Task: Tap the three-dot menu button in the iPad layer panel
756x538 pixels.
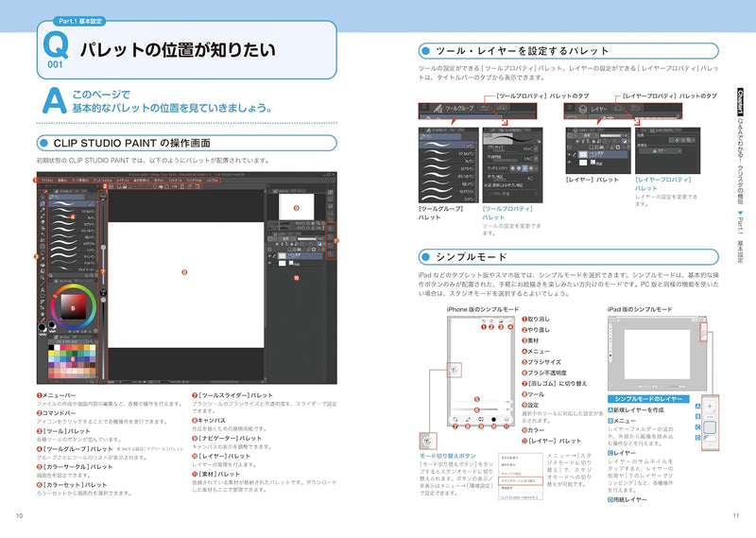Action: 710,417
